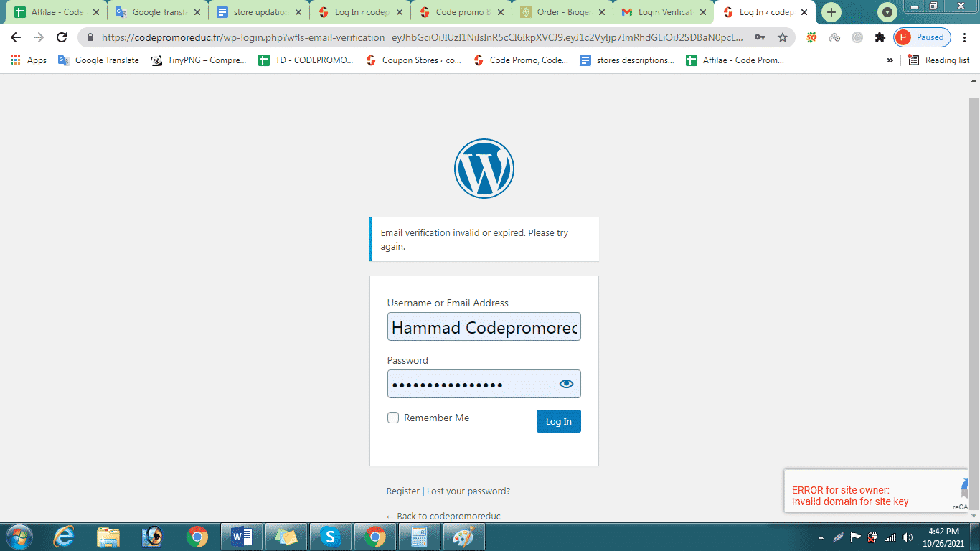Bookmark this page with the star icon
The height and width of the screenshot is (551, 980).
(x=783, y=37)
